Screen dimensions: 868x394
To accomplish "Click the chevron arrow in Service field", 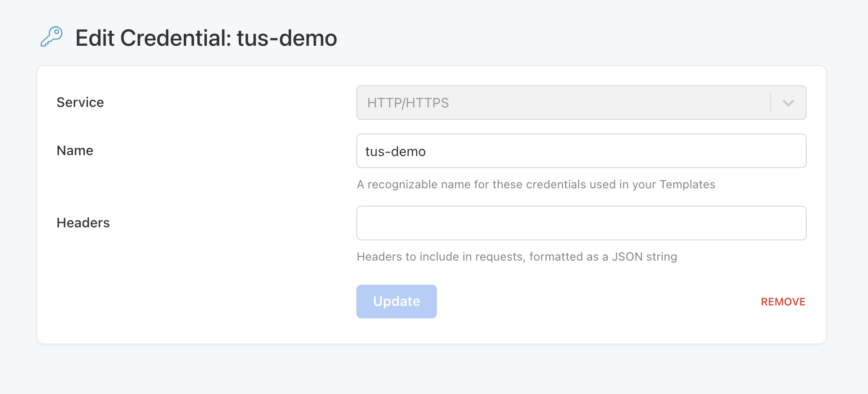I will [x=788, y=103].
